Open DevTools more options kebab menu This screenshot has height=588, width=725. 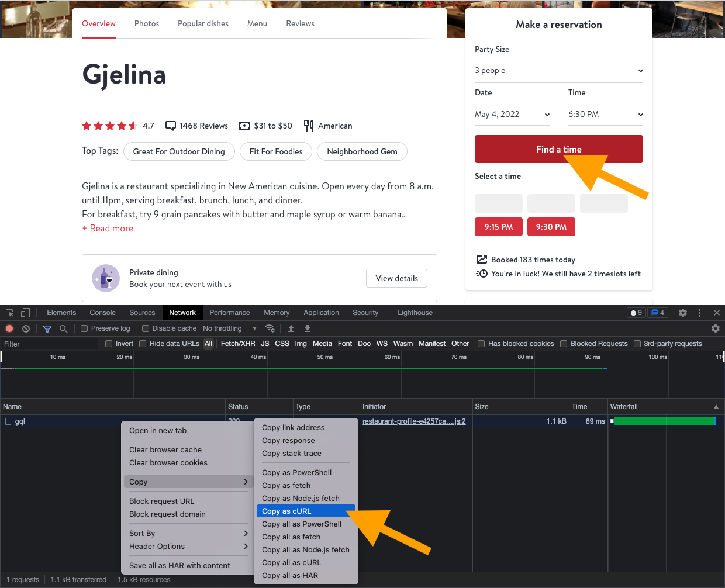(x=699, y=313)
